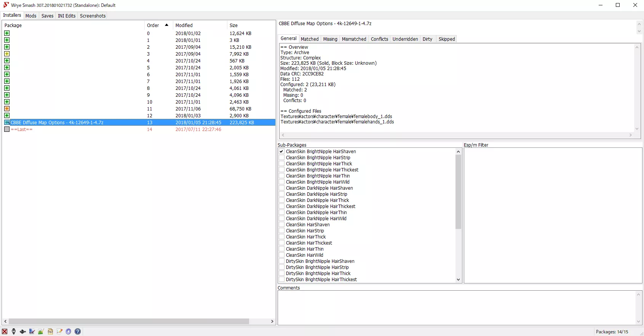Toggle the red X auto-quit button
This screenshot has width=644, height=336.
click(x=5, y=331)
